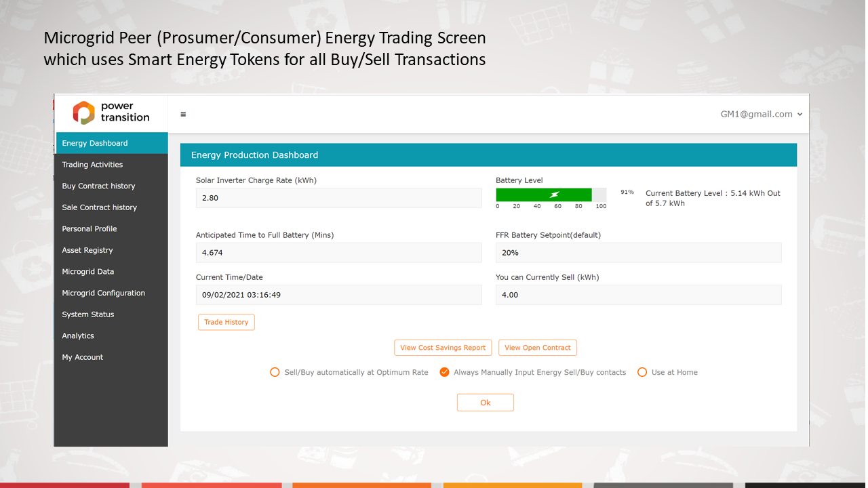Click the Power Transition logo
This screenshot has width=868, height=488.
coord(111,113)
